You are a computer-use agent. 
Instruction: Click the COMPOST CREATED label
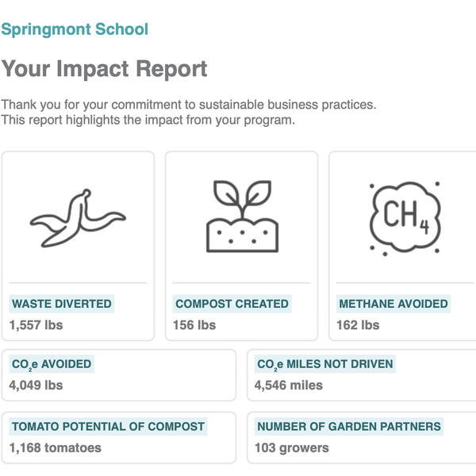[232, 304]
